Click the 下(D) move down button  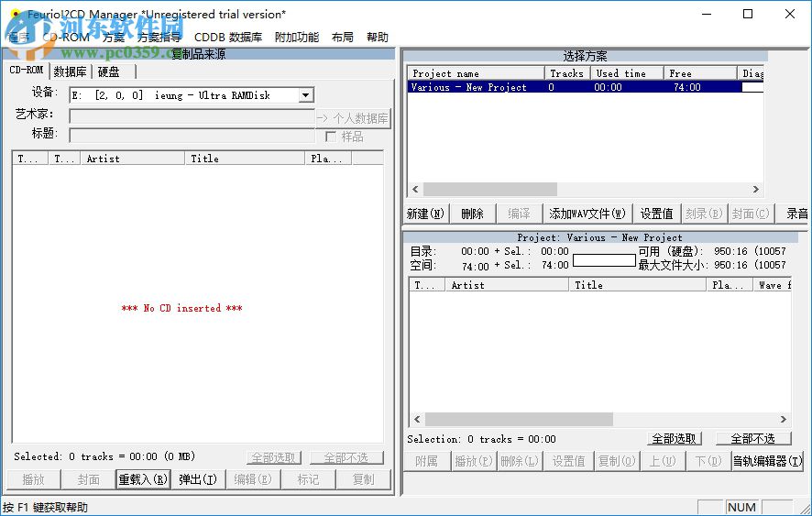coord(708,461)
